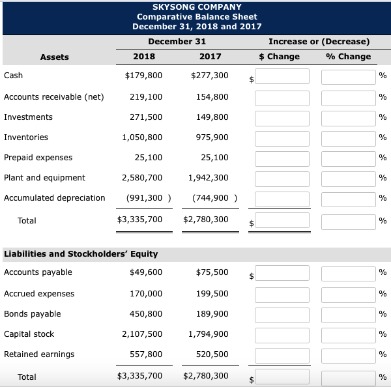Screen dimensions: 391x387
Task: Focus the Investments $ Change box
Action: 282,118
